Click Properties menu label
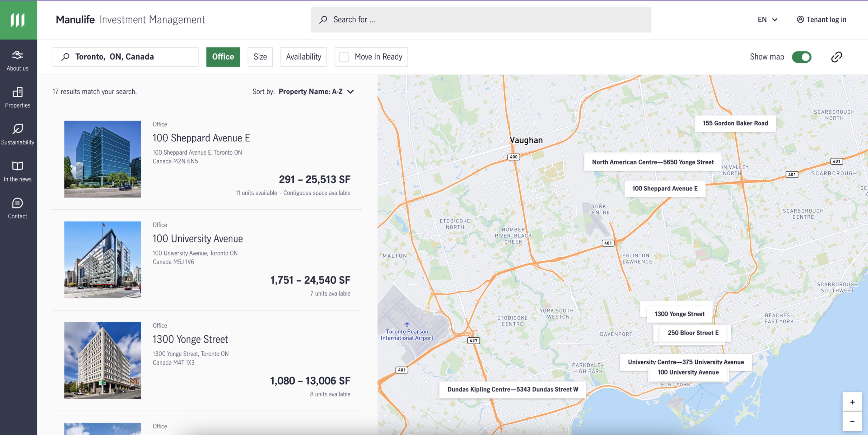Image resolution: width=868 pixels, height=435 pixels. pyautogui.click(x=17, y=105)
